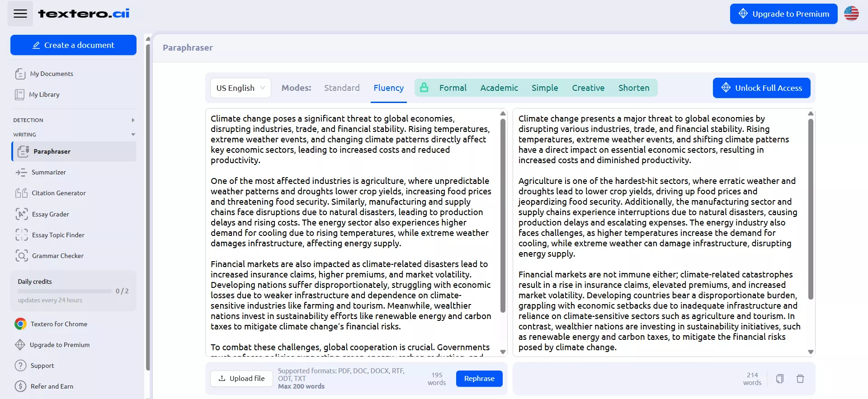Select the Fluency mode tab

coord(388,88)
